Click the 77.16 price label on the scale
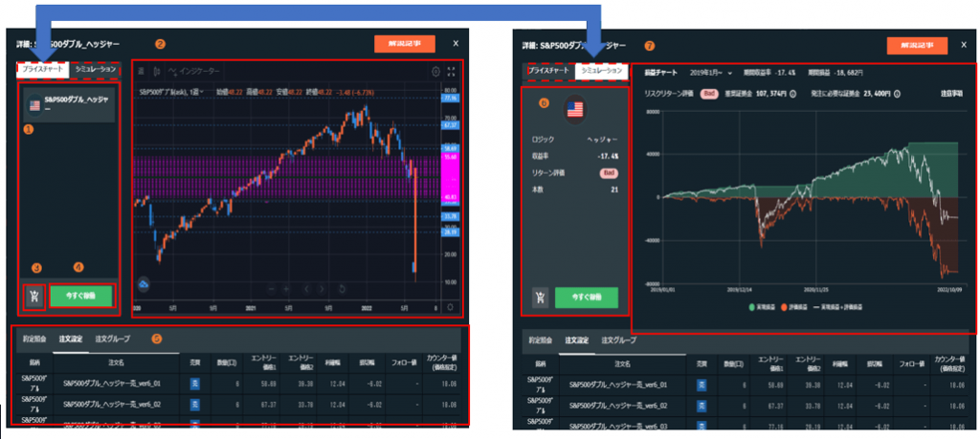 (x=451, y=99)
